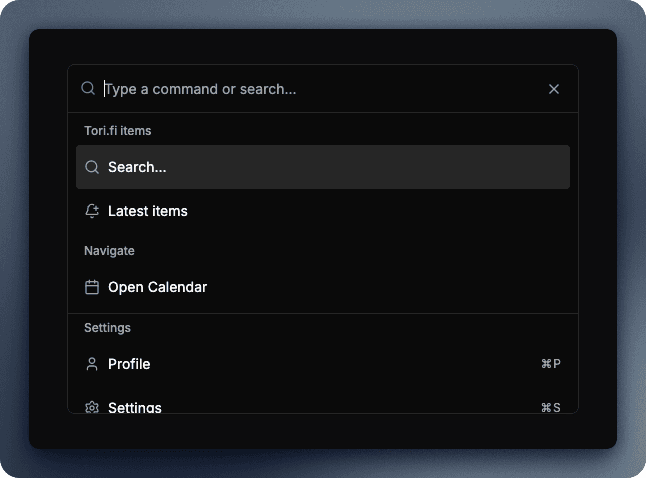
Task: Click the 'Navigate' group heading
Action: (109, 251)
